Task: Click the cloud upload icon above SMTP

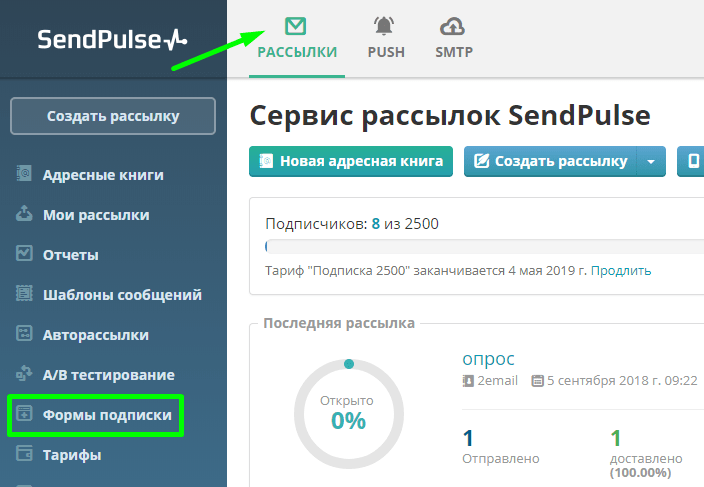Action: pyautogui.click(x=452, y=26)
